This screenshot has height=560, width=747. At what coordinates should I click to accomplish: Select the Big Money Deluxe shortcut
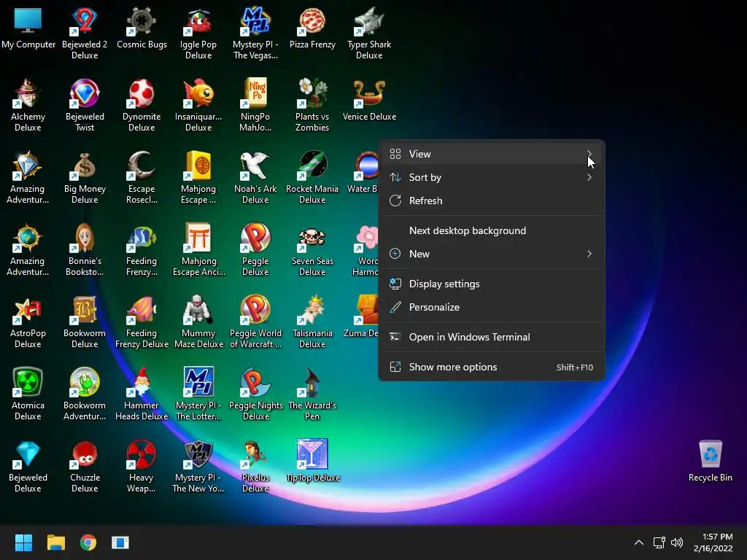pos(85,178)
